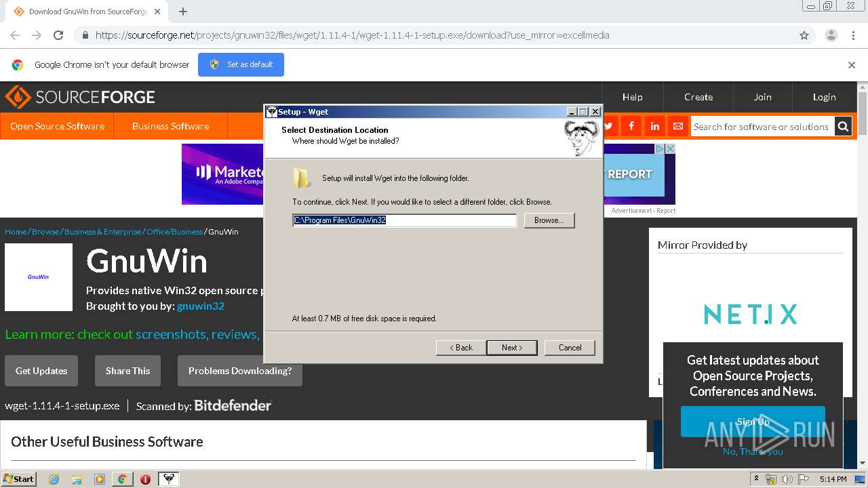Click the SourceForge email newsletter icon
The height and width of the screenshot is (488, 868).
coord(677,126)
